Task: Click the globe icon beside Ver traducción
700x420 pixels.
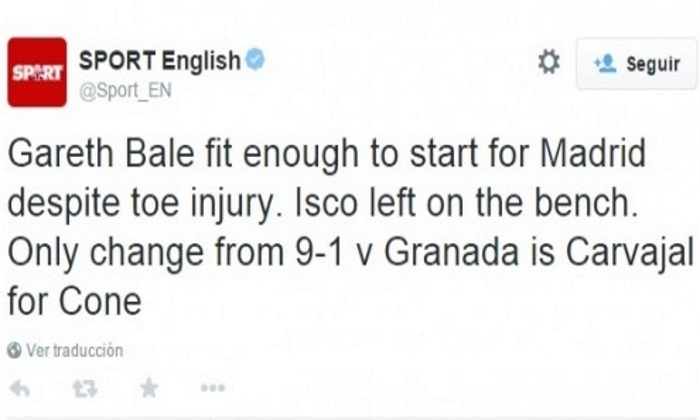Action: tap(14, 351)
